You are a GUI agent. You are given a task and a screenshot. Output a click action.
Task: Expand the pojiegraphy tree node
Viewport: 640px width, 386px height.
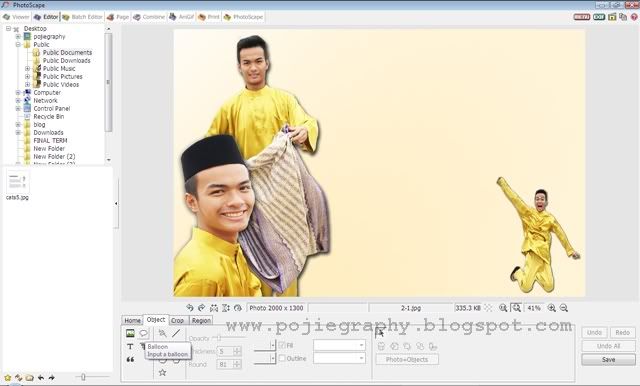pyautogui.click(x=18, y=37)
